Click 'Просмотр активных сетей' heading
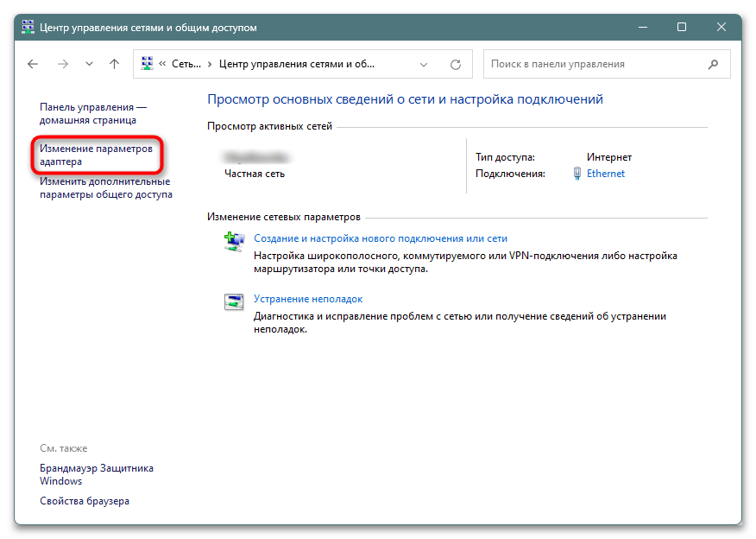The image size is (756, 539). tap(269, 126)
